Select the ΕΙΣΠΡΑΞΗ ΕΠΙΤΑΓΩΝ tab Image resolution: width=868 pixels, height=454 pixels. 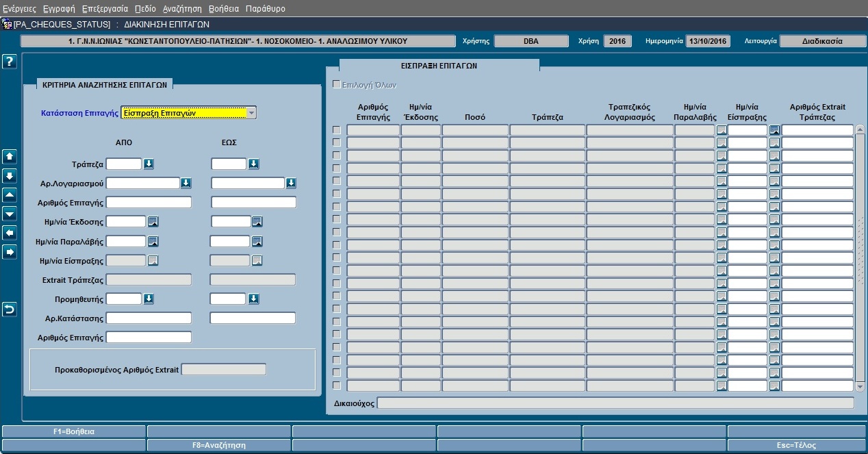[439, 66]
